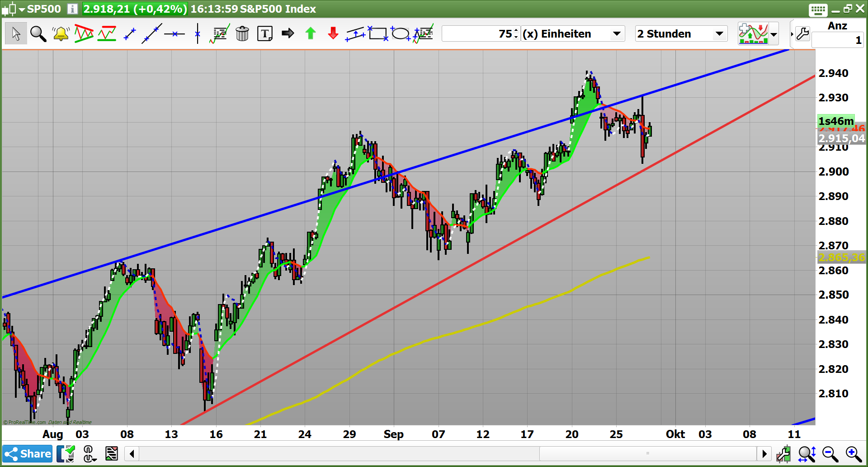Click the red-green triangle pattern indicator icon
Viewport: 868px width, 467px height.
coord(84,33)
